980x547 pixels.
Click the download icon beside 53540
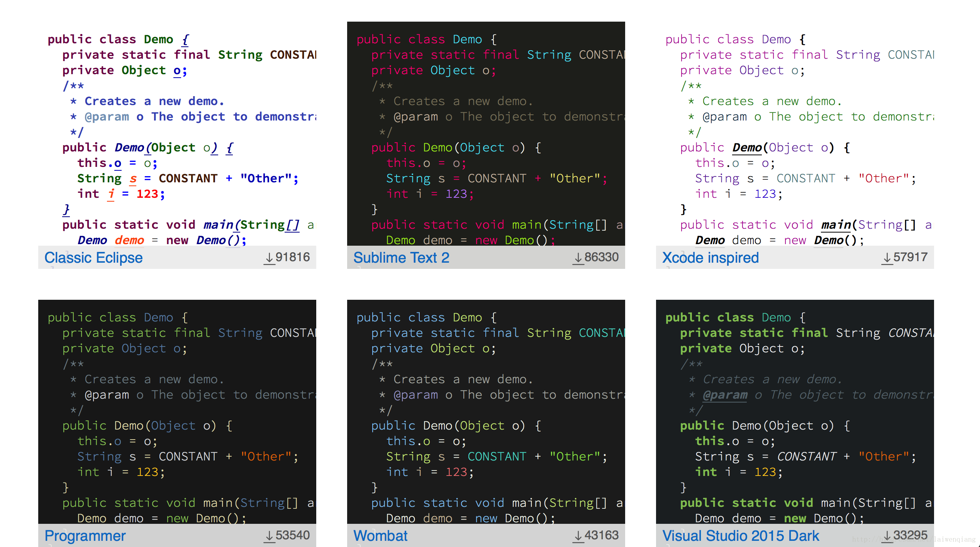pyautogui.click(x=269, y=536)
